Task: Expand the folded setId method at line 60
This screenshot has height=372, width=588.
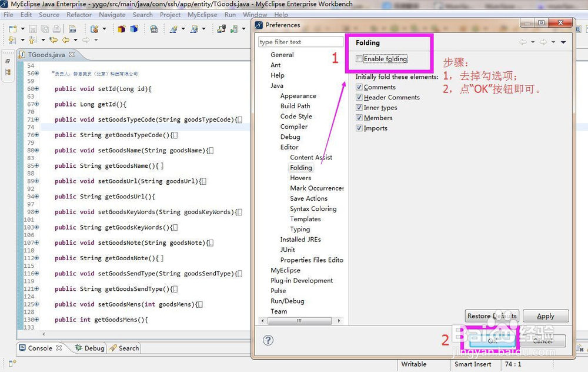Action: tap(36, 89)
